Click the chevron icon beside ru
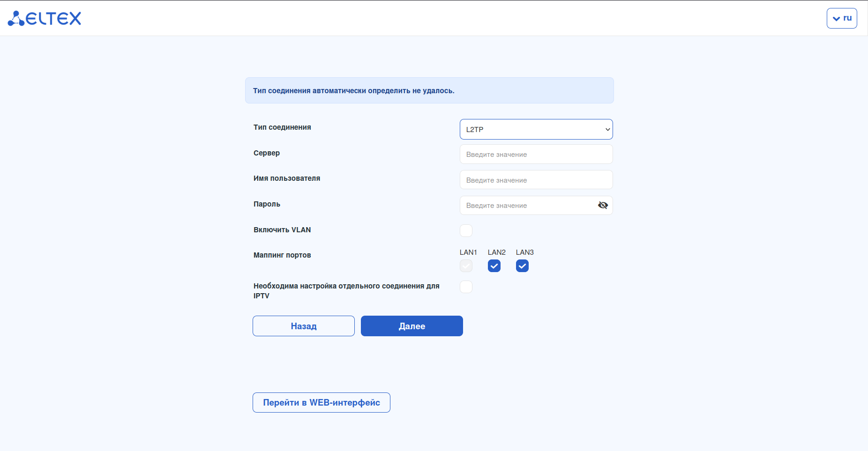Image resolution: width=868 pixels, height=451 pixels. tap(836, 19)
